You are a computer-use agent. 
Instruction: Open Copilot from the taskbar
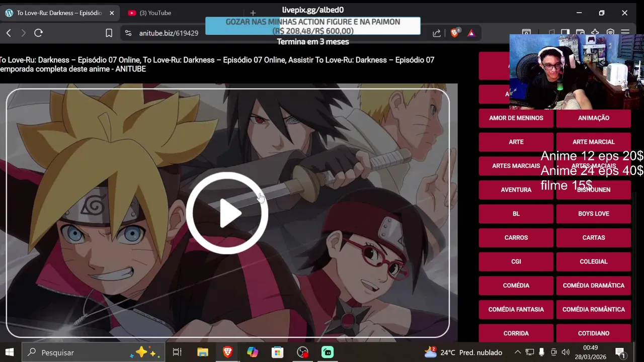click(x=253, y=352)
